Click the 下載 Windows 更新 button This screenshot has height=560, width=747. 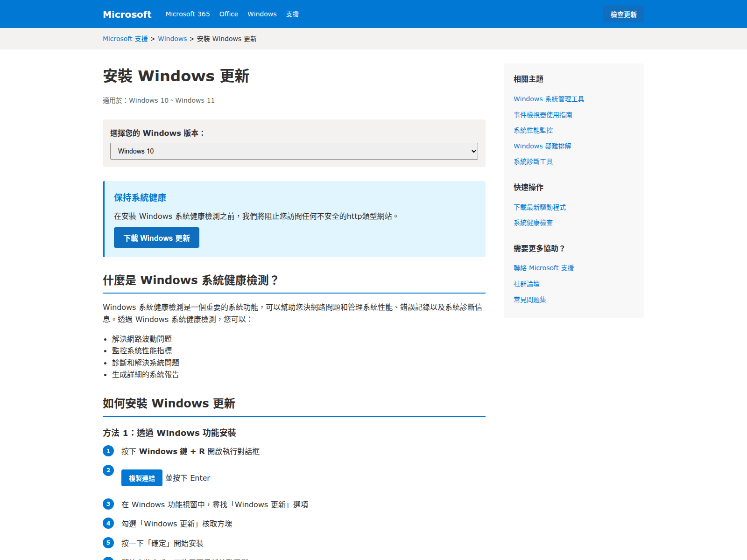coord(156,238)
